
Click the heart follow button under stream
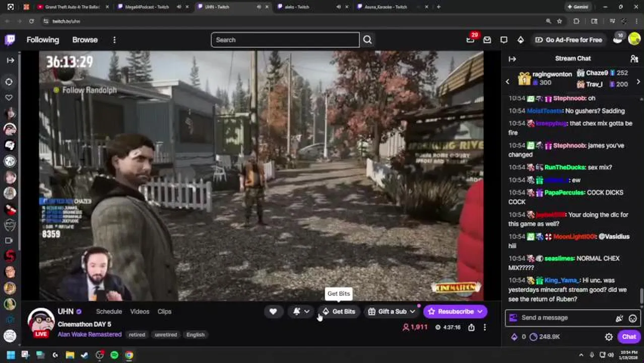tap(273, 312)
